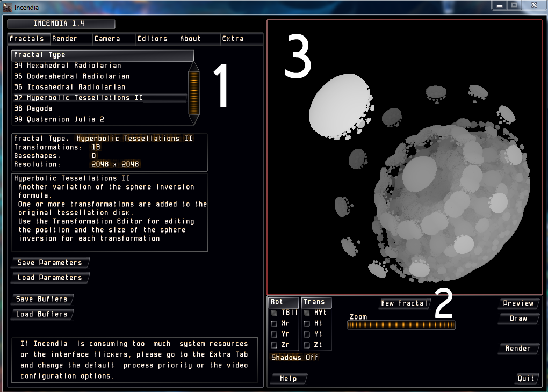
Task: Select 35 Dodecahedral Radiolarian fractal
Action: click(x=100, y=76)
